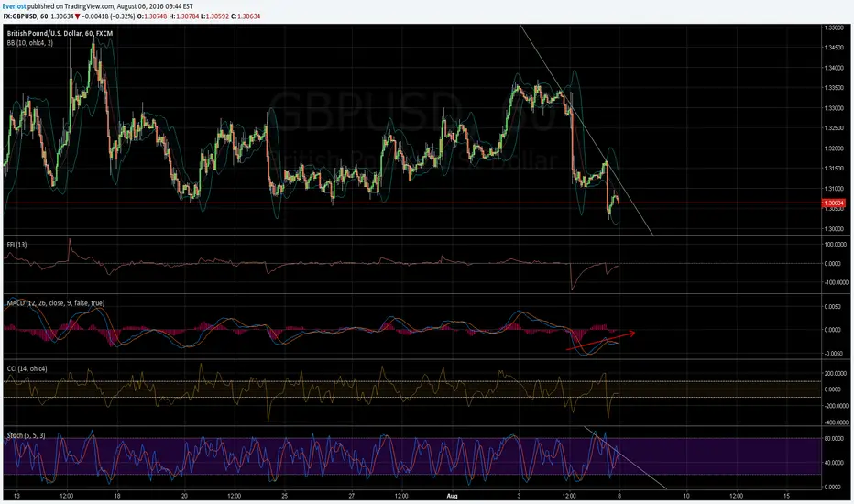Image resolution: width=854 pixels, height=504 pixels.
Task: Click -100.0000 on the EFI scale
Action: [836, 283]
